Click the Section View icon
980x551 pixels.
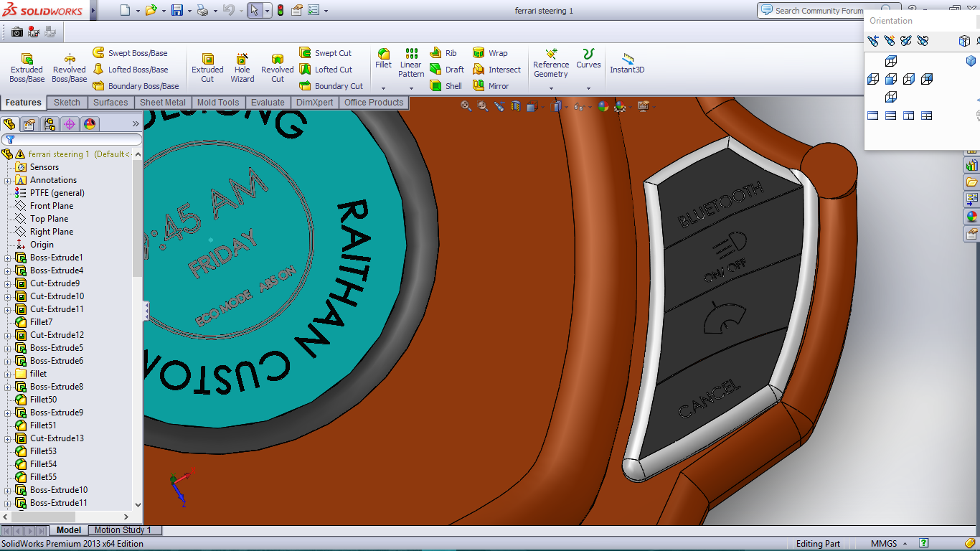(516, 106)
